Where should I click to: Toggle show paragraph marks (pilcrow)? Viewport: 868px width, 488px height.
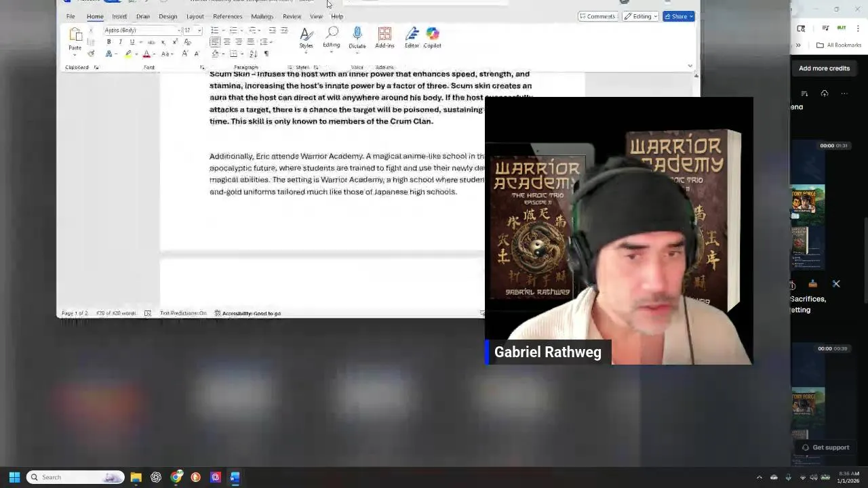(x=266, y=54)
